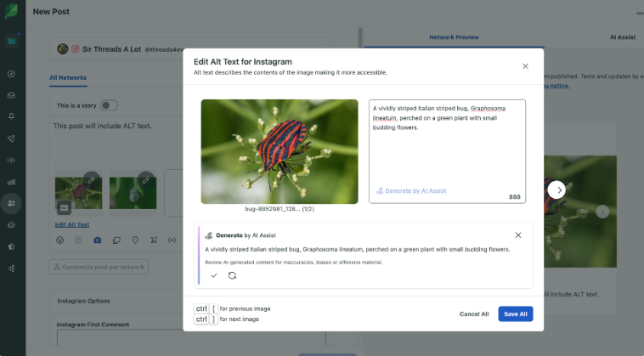
Task: Click the product tagging cart icon
Action: pos(154,240)
